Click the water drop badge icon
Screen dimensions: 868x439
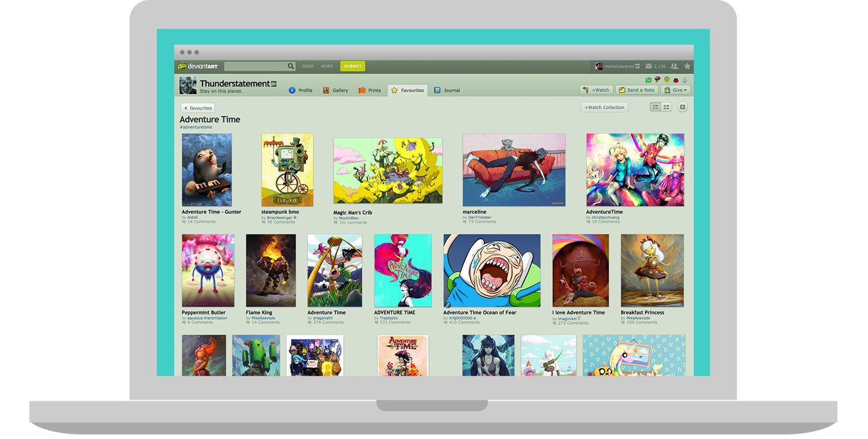(x=685, y=80)
